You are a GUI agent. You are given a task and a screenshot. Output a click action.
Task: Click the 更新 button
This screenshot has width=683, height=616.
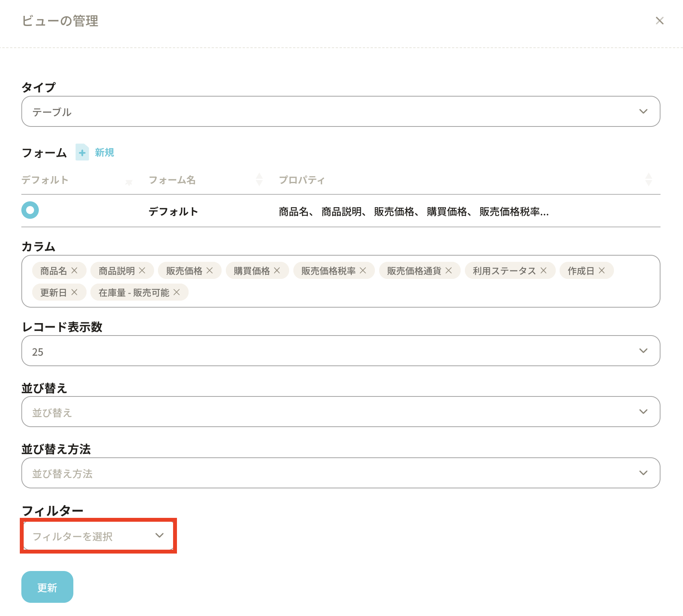pos(47,587)
